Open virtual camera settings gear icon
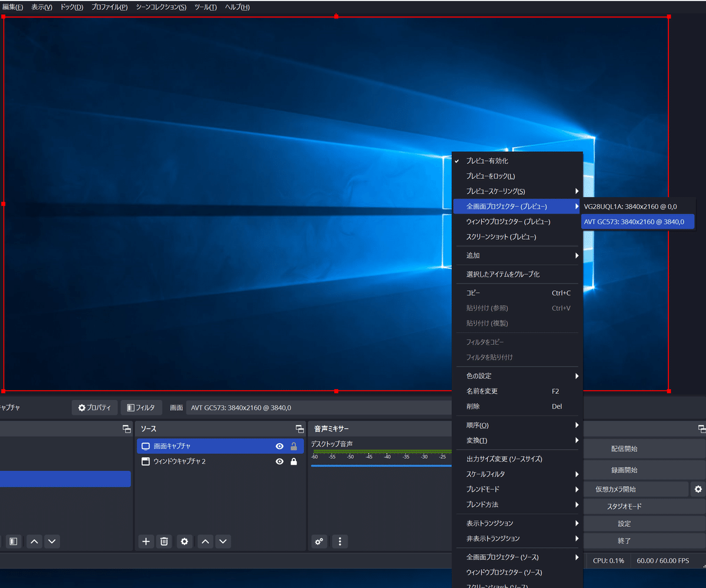 pyautogui.click(x=698, y=489)
